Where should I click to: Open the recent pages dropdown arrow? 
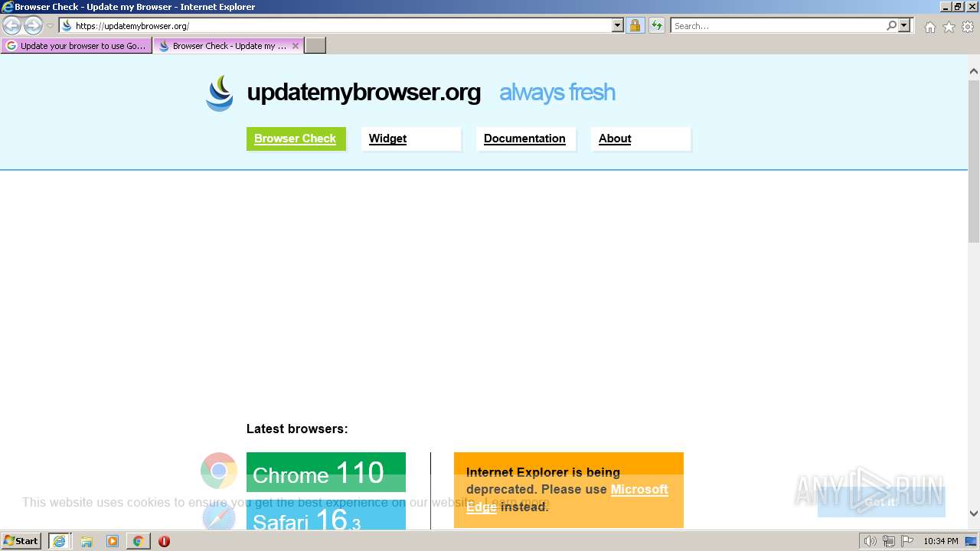[50, 26]
